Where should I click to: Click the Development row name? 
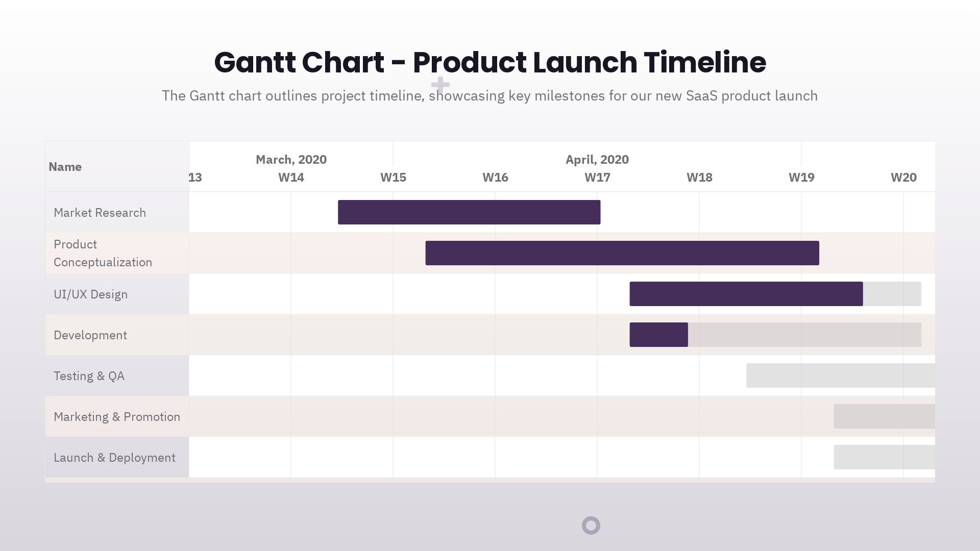(x=90, y=335)
